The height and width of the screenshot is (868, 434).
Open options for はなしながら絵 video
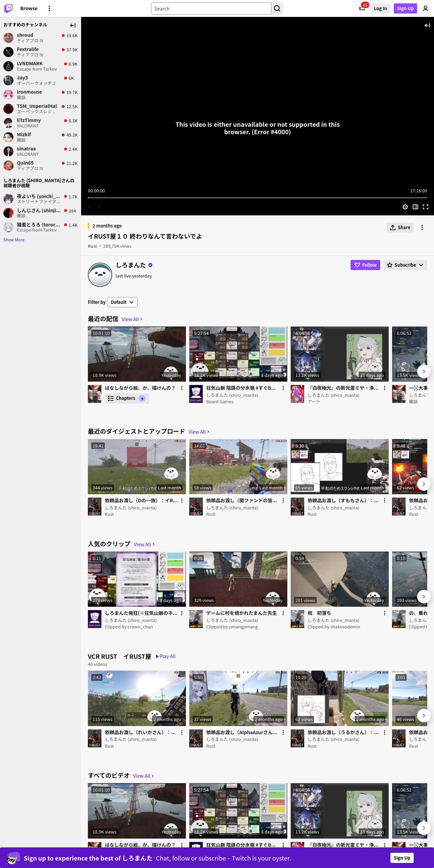[182, 388]
